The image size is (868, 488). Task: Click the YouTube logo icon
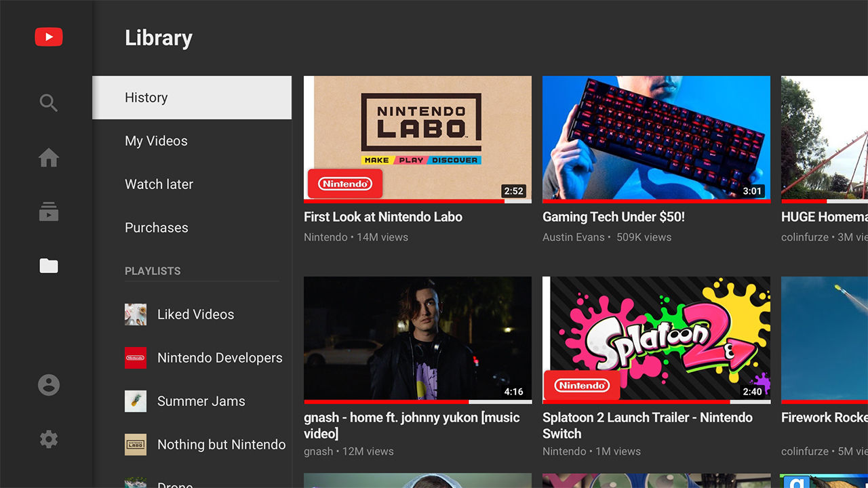48,37
